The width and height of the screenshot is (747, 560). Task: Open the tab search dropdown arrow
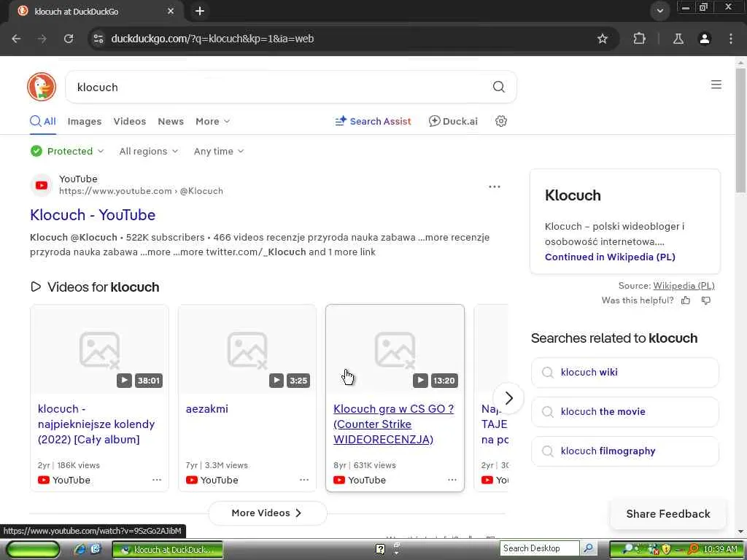click(659, 11)
